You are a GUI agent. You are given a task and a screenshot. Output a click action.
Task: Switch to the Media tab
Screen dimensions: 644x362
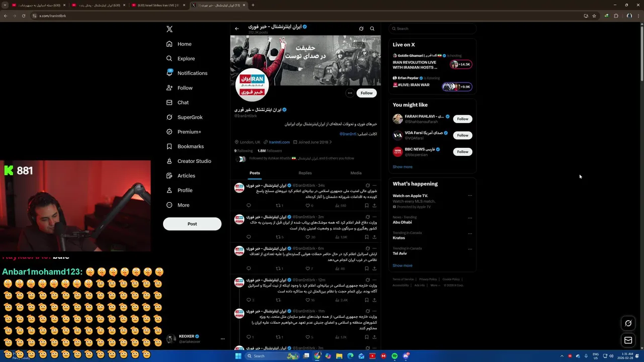(x=356, y=173)
